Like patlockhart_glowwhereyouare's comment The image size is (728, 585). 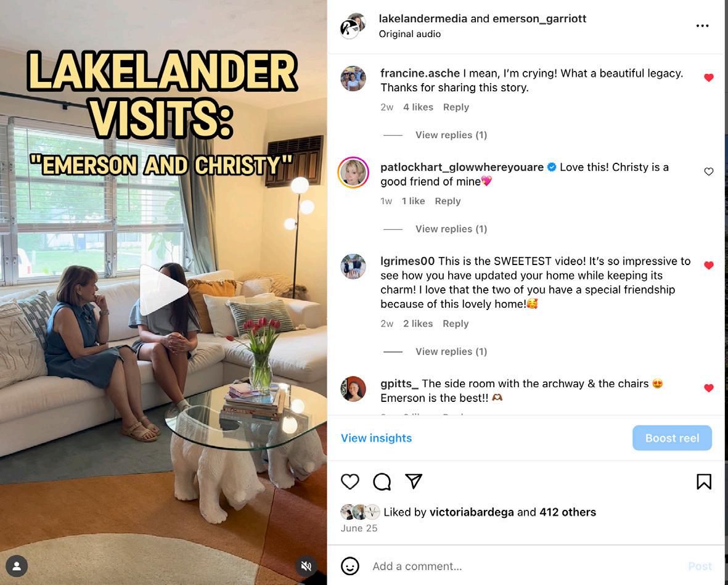click(708, 172)
